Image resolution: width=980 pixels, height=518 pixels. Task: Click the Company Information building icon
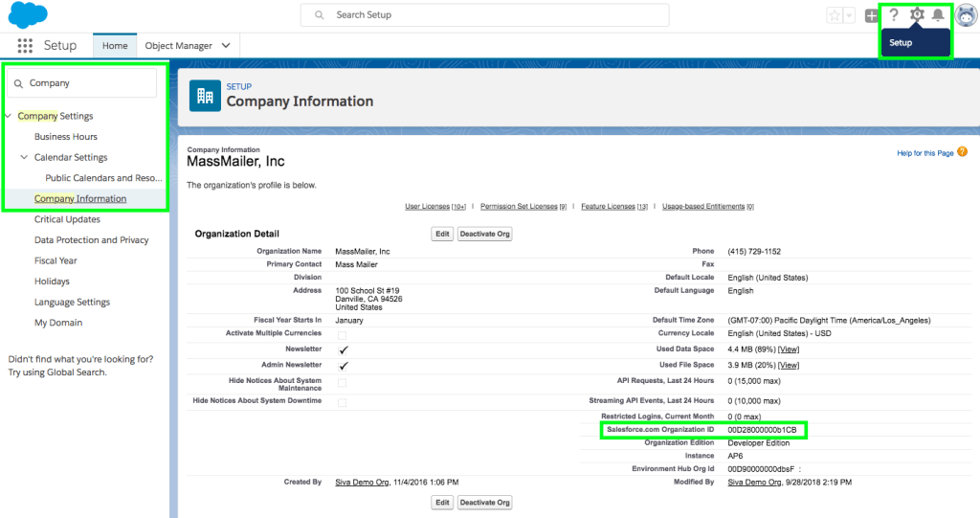tap(205, 96)
